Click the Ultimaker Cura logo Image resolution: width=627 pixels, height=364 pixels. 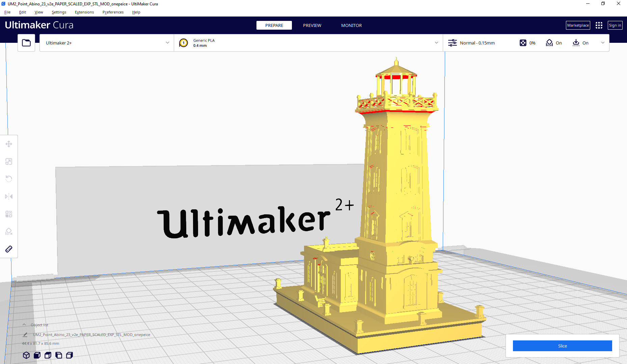pyautogui.click(x=39, y=25)
